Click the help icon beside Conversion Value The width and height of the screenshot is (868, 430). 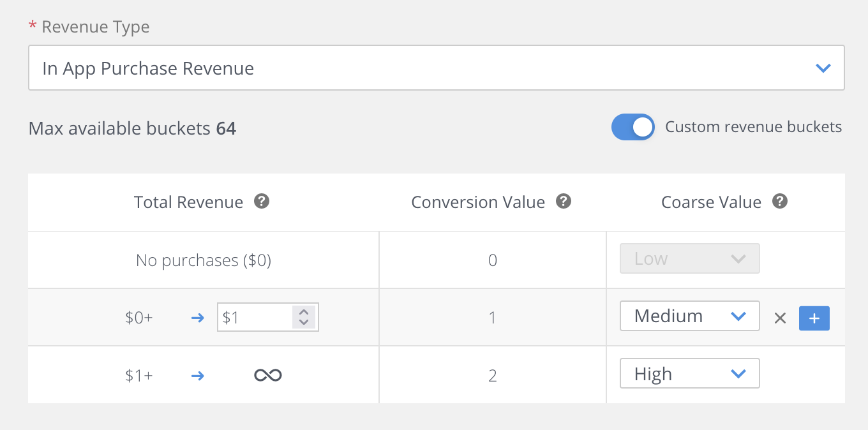[563, 201]
